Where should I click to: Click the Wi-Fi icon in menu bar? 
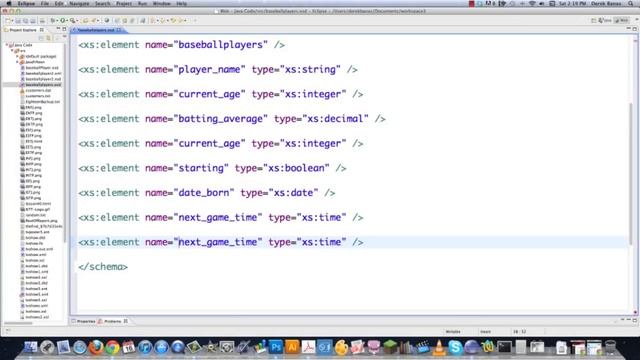tap(532, 4)
